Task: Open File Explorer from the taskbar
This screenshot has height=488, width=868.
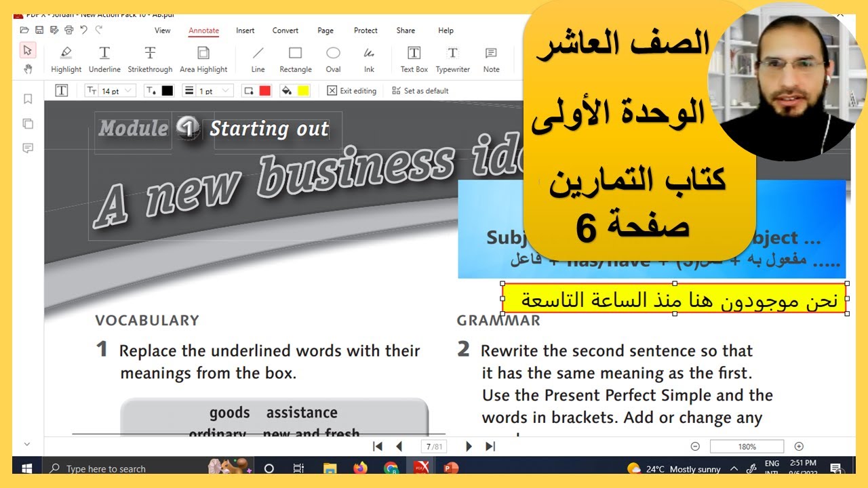Action: [x=330, y=468]
